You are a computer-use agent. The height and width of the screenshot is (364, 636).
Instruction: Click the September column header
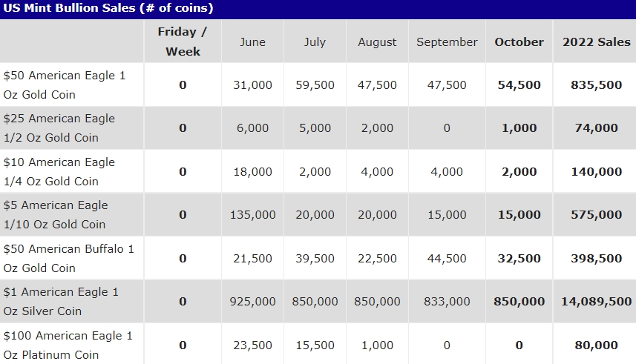click(447, 42)
